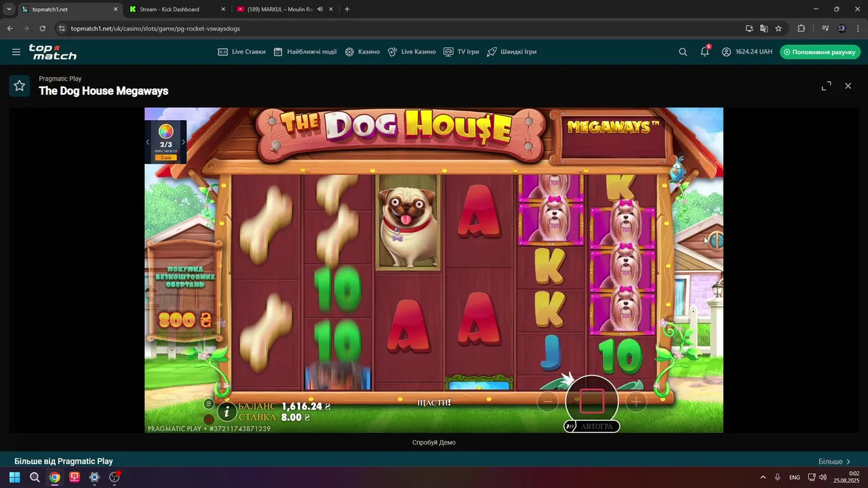Screen dimensions: 868x488
Task: Open Chrome three-dot menu
Action: (858, 28)
